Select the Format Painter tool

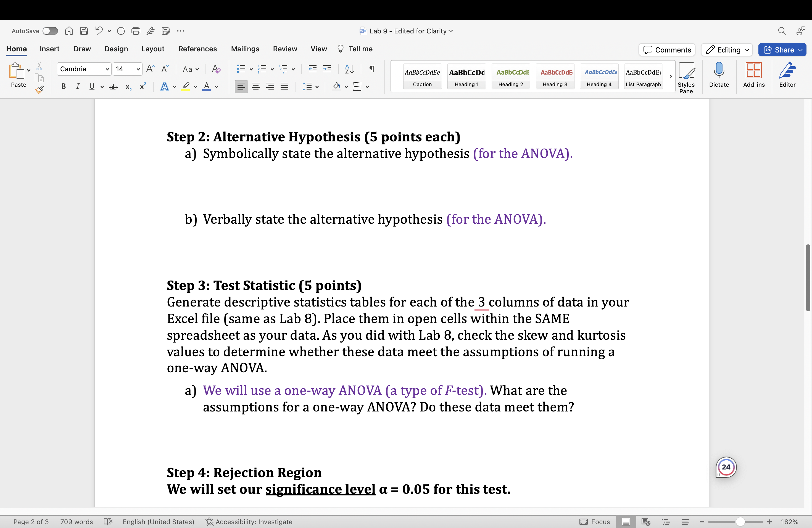[x=39, y=90]
